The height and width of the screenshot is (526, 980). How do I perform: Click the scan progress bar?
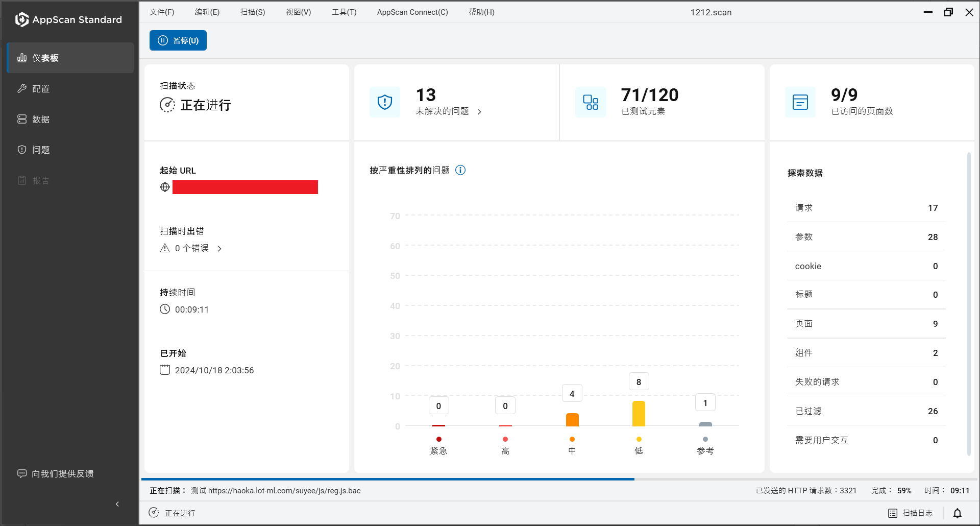[x=559, y=479]
